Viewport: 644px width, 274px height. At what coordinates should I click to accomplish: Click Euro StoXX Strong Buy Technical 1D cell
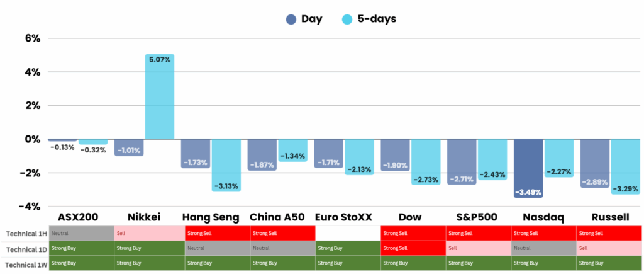click(x=347, y=248)
